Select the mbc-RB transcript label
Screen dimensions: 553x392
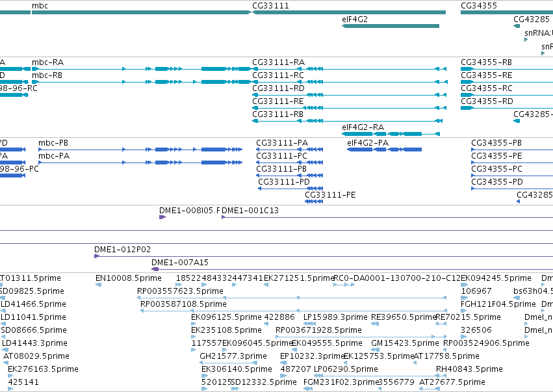(x=47, y=75)
